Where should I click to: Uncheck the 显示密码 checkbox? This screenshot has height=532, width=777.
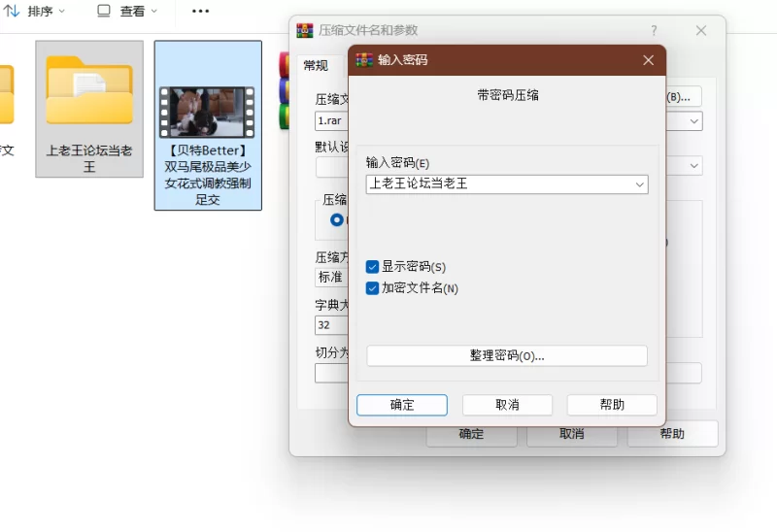tap(373, 267)
